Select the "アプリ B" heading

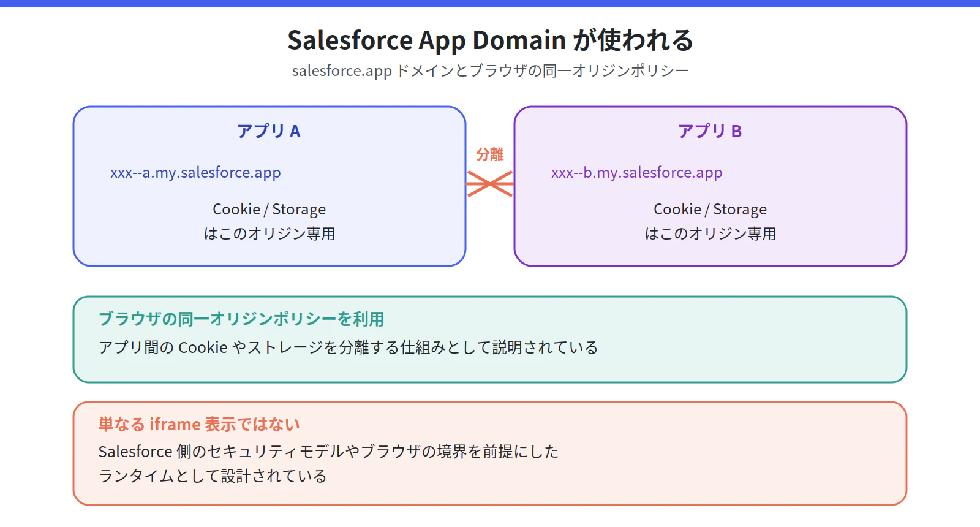(710, 131)
